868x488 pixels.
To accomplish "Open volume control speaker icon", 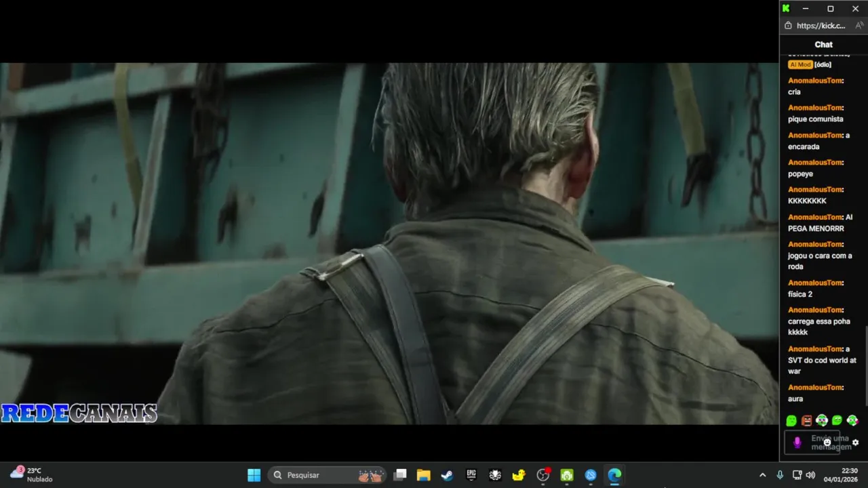I will pos(810,475).
